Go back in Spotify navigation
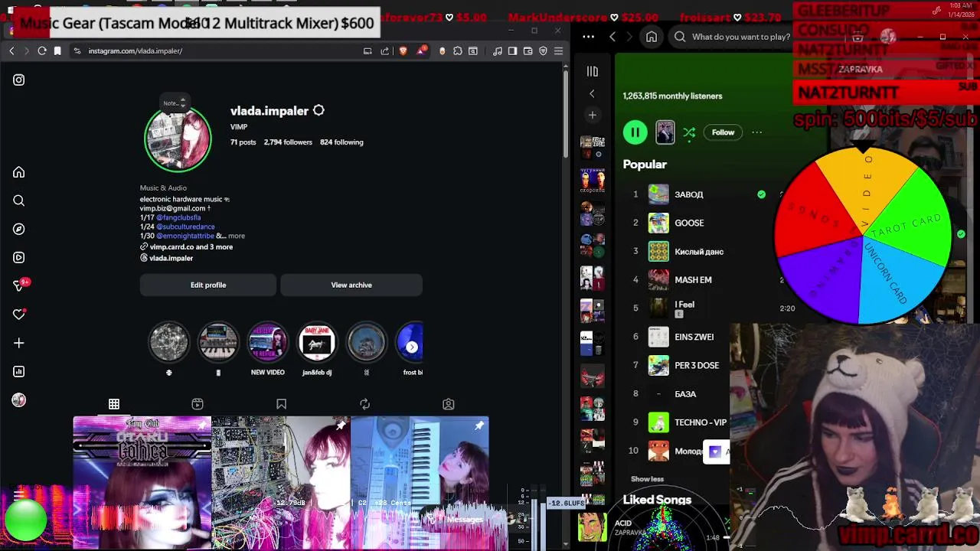Image resolution: width=980 pixels, height=551 pixels. click(612, 37)
